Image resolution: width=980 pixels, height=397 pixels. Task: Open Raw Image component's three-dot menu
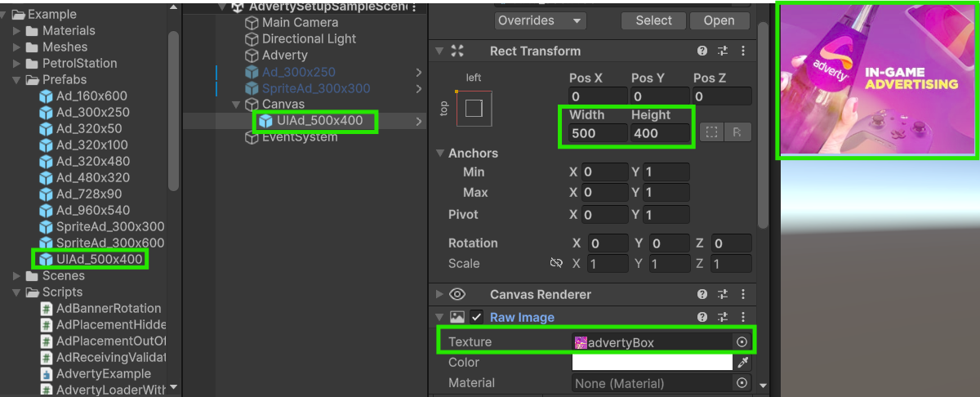pyautogui.click(x=742, y=317)
